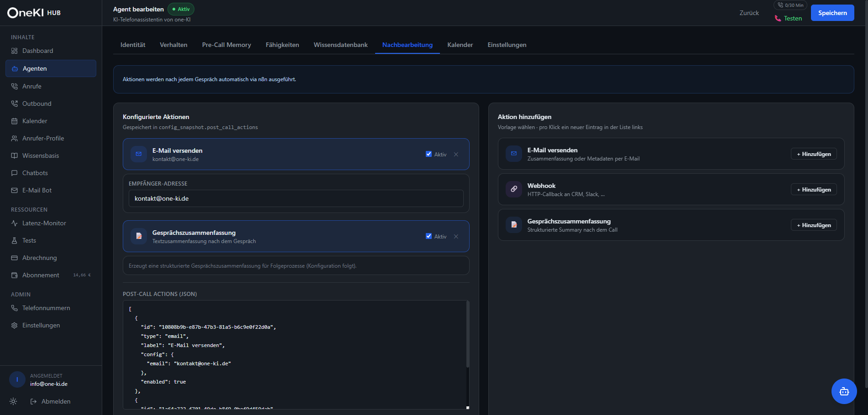Image resolution: width=868 pixels, height=415 pixels.
Task: Open the Pre-Call Memory tab
Action: tap(226, 45)
